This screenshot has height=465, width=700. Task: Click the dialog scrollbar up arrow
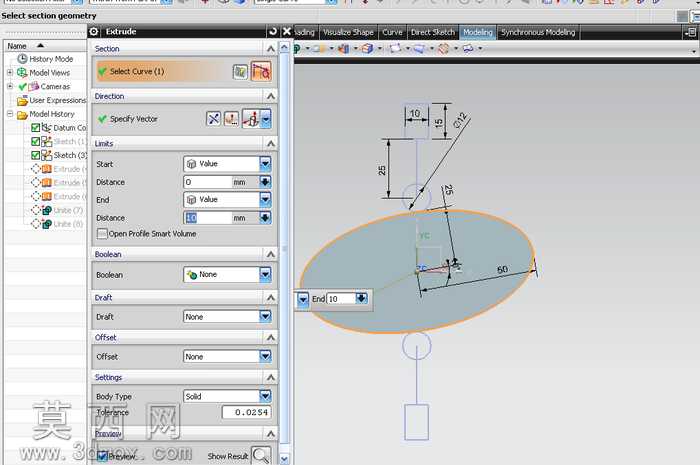[x=284, y=47]
